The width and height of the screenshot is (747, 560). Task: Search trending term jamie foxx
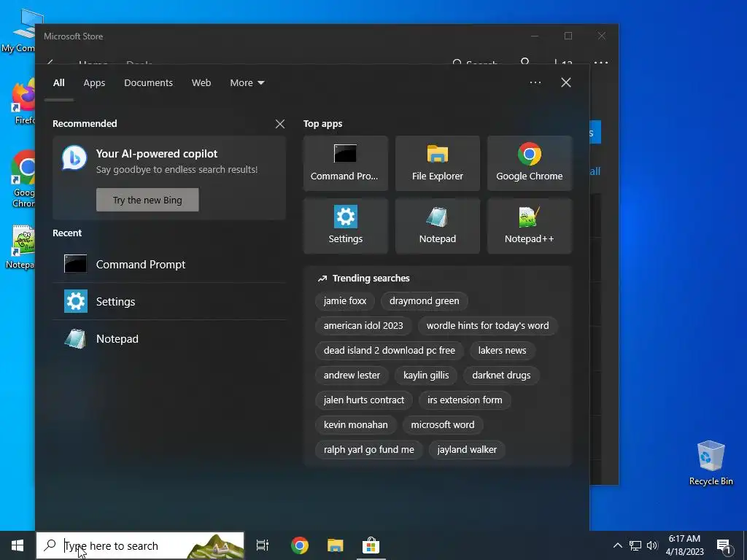click(x=345, y=301)
